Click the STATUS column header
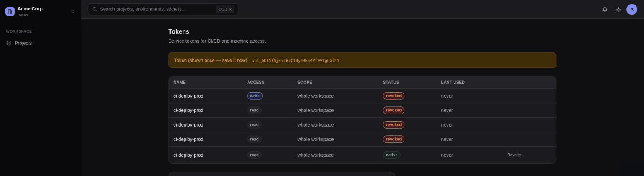644x176 pixels. click(391, 83)
